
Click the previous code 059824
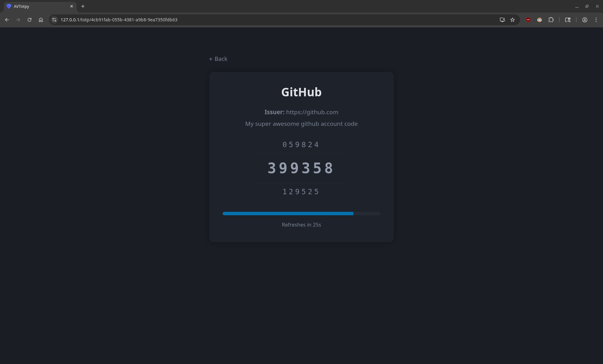pyautogui.click(x=301, y=145)
